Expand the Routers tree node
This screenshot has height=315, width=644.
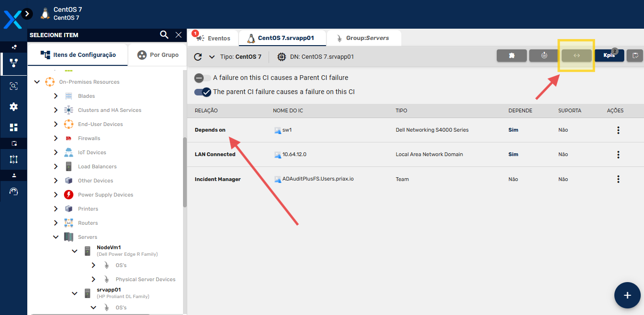point(56,223)
